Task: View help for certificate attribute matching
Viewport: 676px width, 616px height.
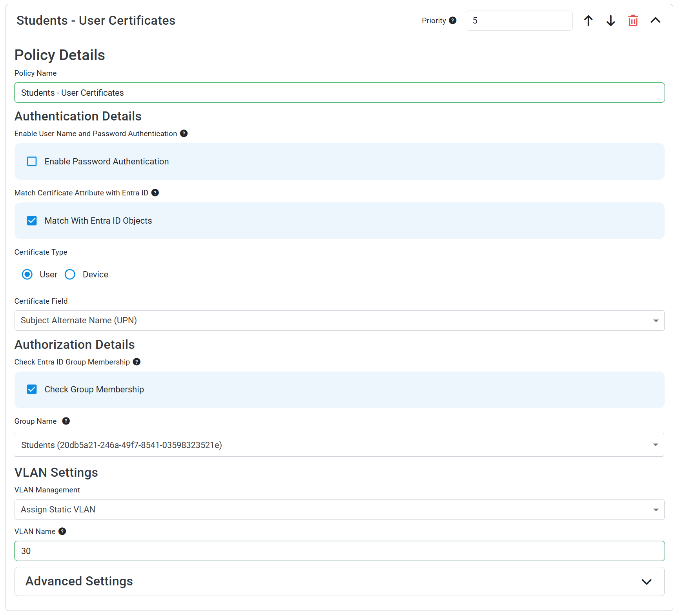Action: (x=155, y=193)
